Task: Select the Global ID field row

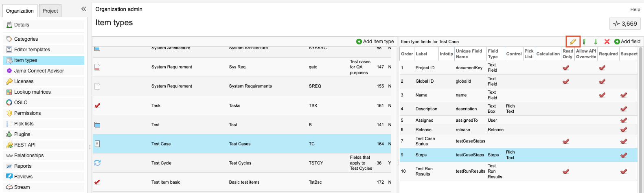Action: coord(518,81)
